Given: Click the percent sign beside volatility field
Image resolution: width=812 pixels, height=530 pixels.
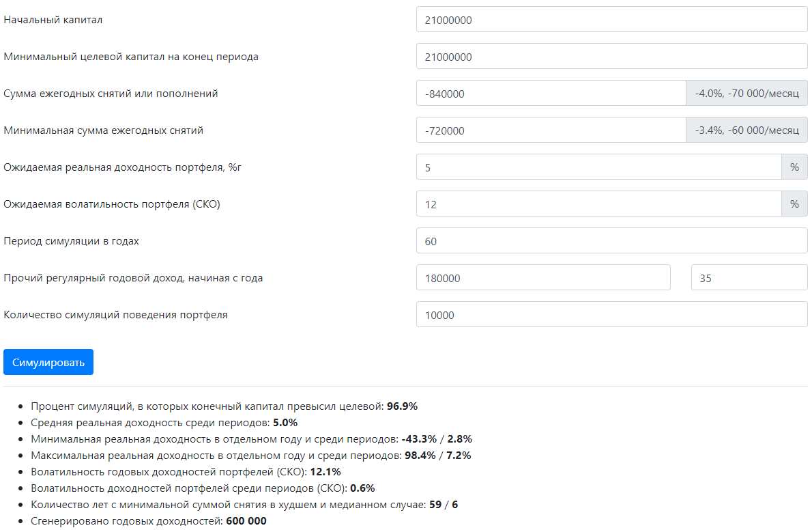Looking at the screenshot, I should (794, 204).
